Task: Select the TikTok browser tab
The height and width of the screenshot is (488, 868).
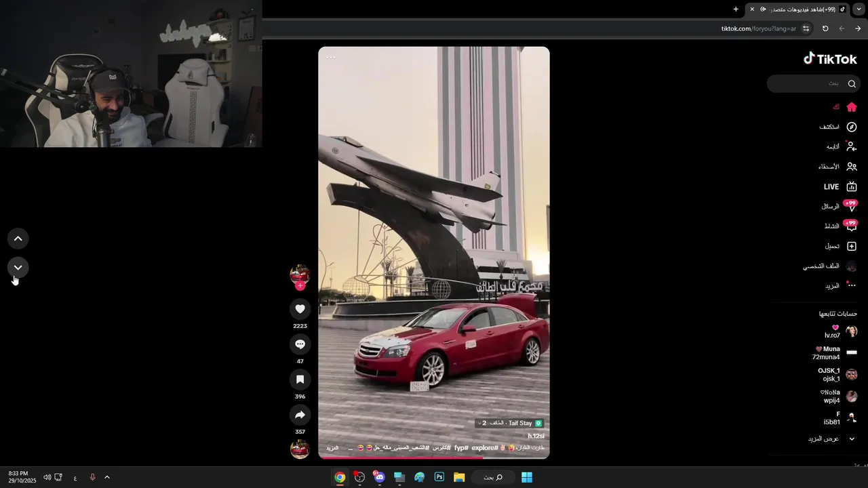Action: [x=797, y=9]
